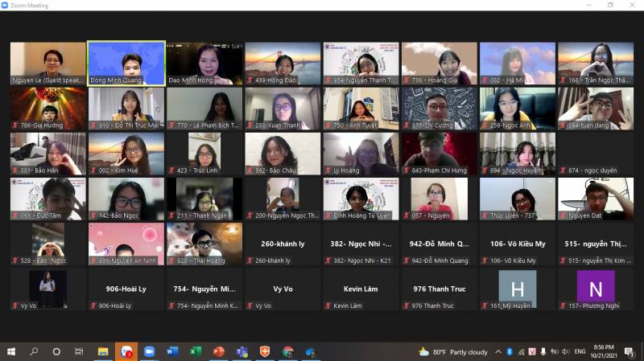Viewport: 644px width, 361px height.
Task: Click Mị Huyền's gray H avatar tile
Action: pyautogui.click(x=518, y=289)
